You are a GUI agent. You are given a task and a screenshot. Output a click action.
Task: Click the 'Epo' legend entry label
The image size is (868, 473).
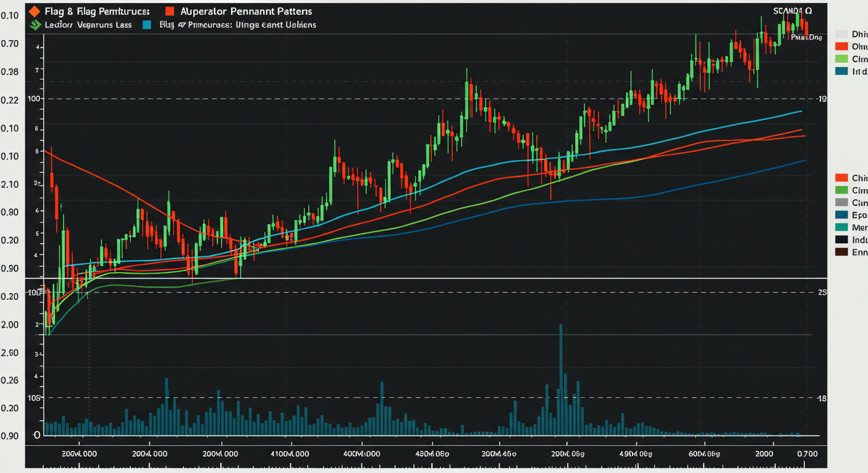859,215
